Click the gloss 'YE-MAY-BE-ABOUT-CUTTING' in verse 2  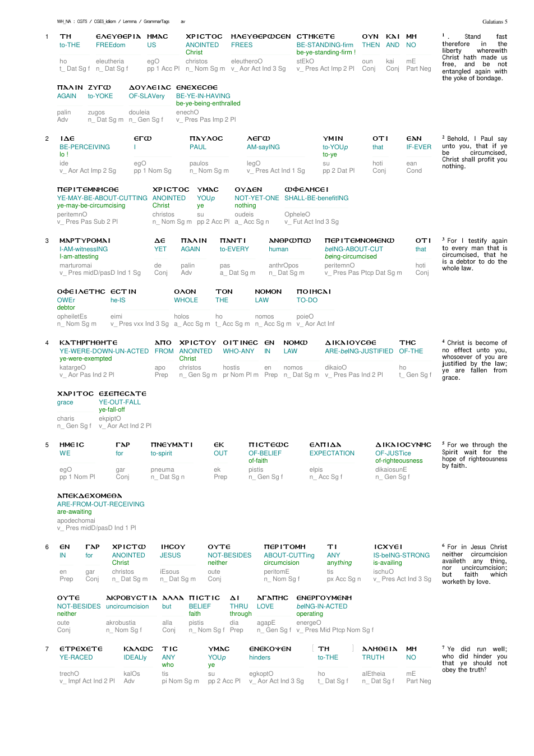pos(102,199)
